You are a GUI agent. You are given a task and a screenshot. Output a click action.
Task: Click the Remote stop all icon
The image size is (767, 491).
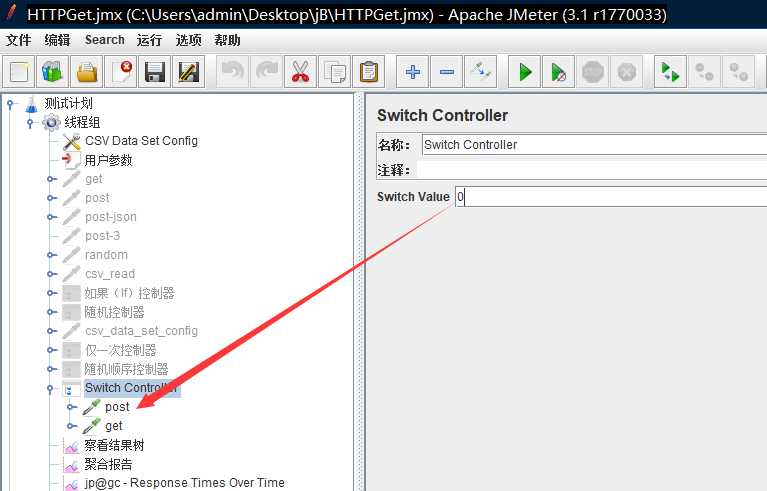[x=704, y=72]
